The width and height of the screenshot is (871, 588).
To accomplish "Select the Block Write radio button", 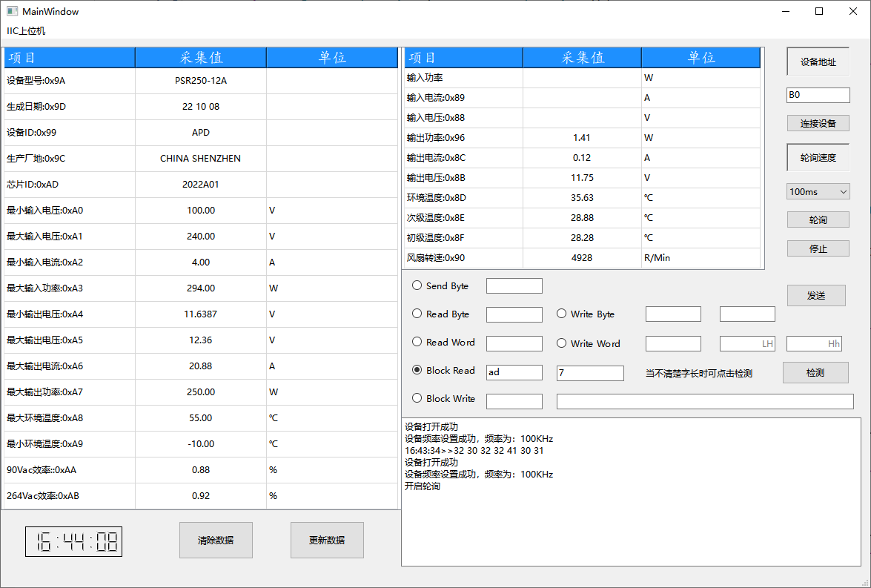I will (x=417, y=398).
